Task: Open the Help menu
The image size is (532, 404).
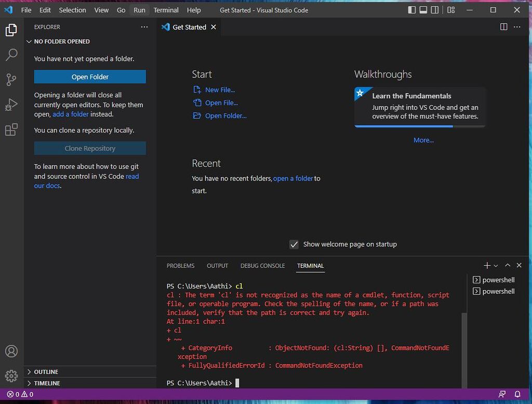Action: (x=194, y=10)
